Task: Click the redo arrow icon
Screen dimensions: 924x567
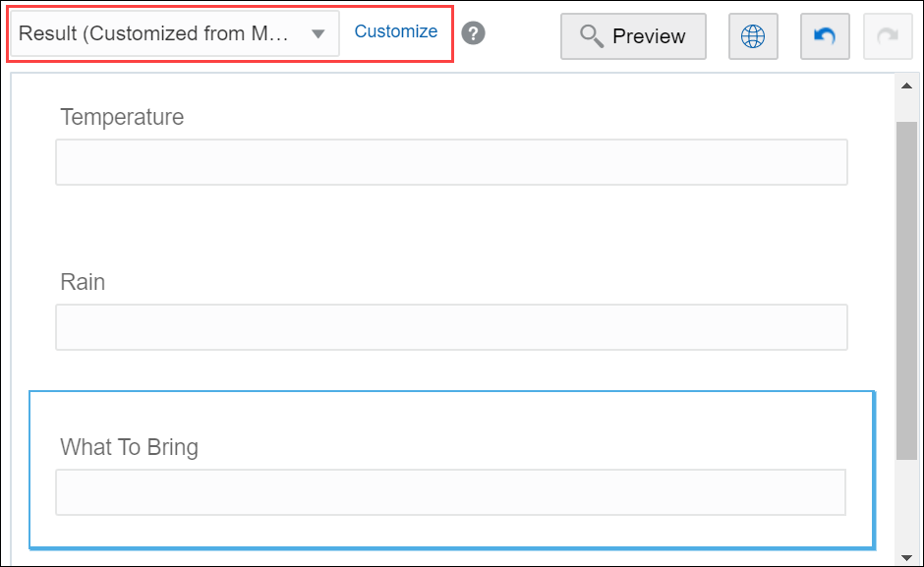Action: tap(887, 35)
